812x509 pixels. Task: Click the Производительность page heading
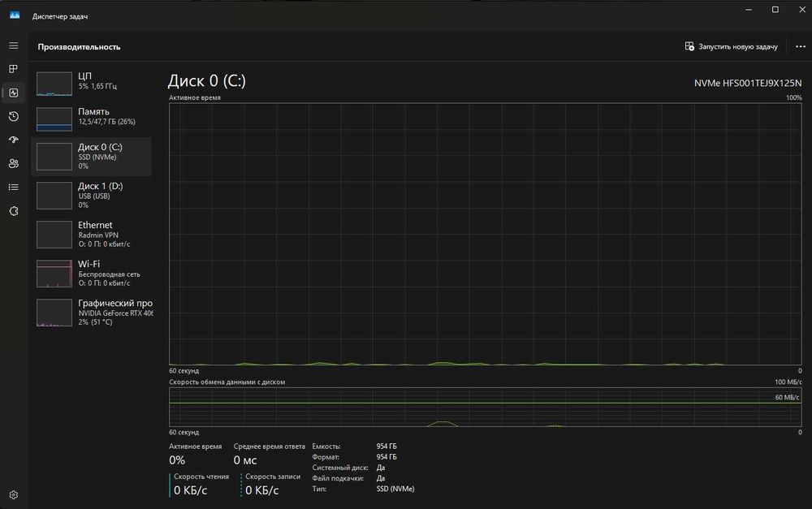[x=79, y=46]
